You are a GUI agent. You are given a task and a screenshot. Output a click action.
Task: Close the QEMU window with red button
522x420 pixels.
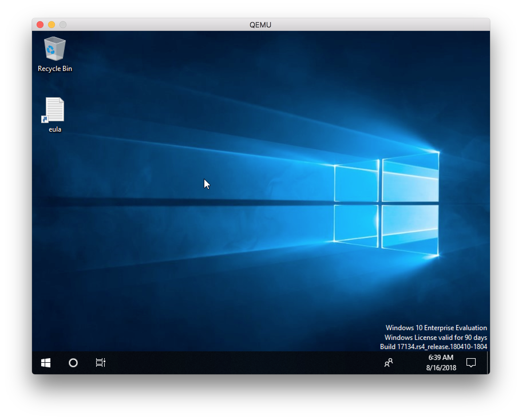tap(40, 25)
